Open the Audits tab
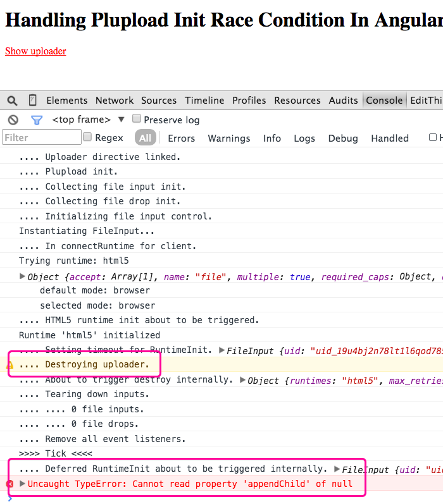This screenshot has width=443, height=504. (x=343, y=101)
